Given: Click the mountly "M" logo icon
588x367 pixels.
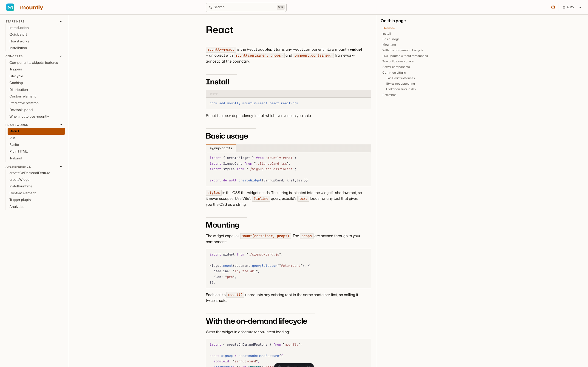Looking at the screenshot, I should point(10,7).
